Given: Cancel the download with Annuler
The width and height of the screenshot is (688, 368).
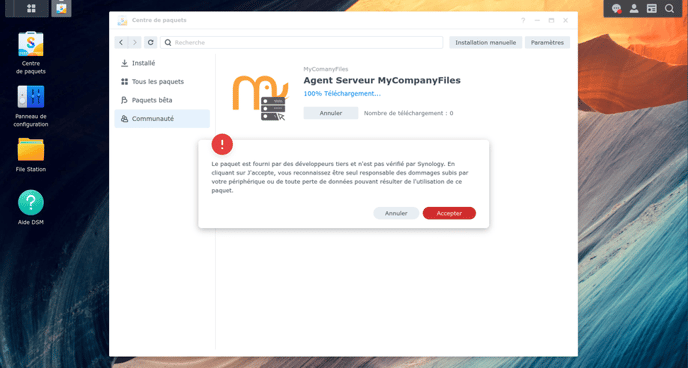Looking at the screenshot, I should click(x=331, y=113).
